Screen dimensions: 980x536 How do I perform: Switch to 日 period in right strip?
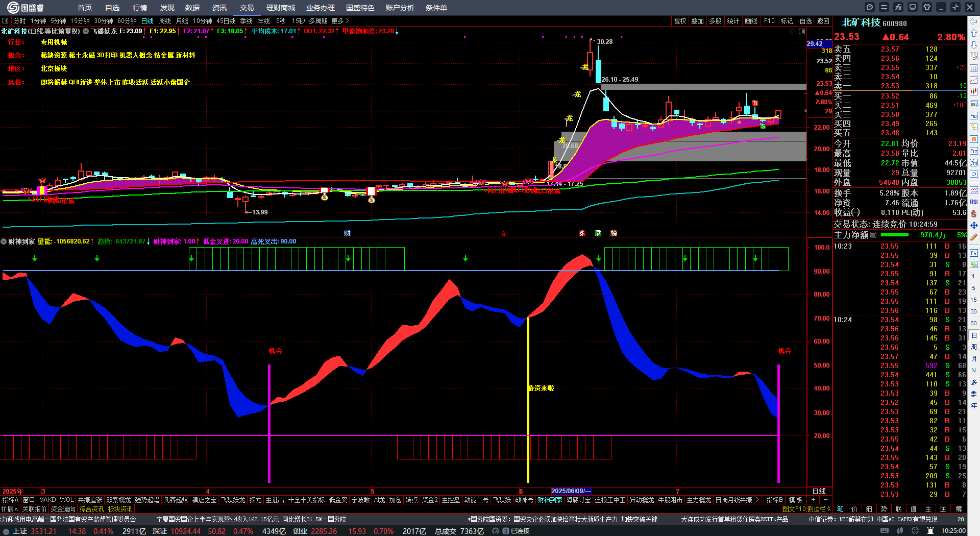point(974,335)
